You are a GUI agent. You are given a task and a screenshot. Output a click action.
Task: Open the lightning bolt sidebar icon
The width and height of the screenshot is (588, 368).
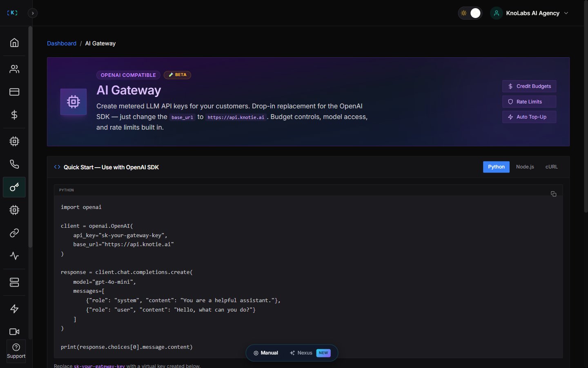coord(14,309)
